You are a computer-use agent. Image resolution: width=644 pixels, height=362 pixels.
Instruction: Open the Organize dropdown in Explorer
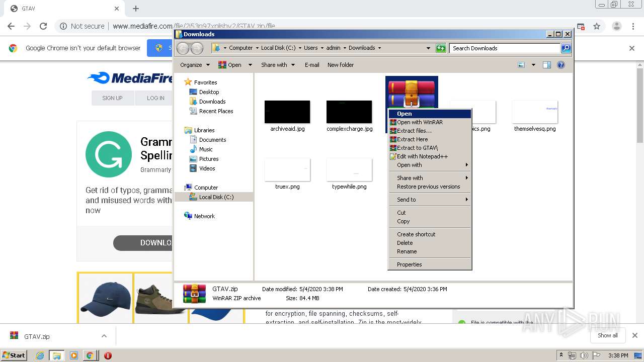(x=195, y=65)
